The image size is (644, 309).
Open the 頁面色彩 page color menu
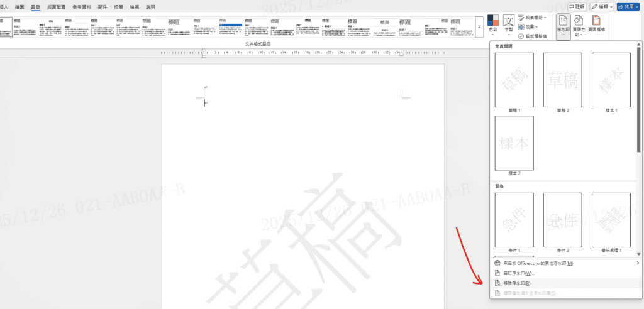pyautogui.click(x=579, y=28)
